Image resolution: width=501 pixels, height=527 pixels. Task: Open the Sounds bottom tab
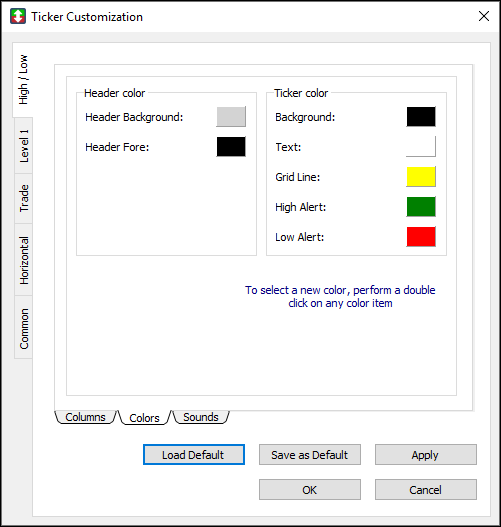pyautogui.click(x=201, y=417)
